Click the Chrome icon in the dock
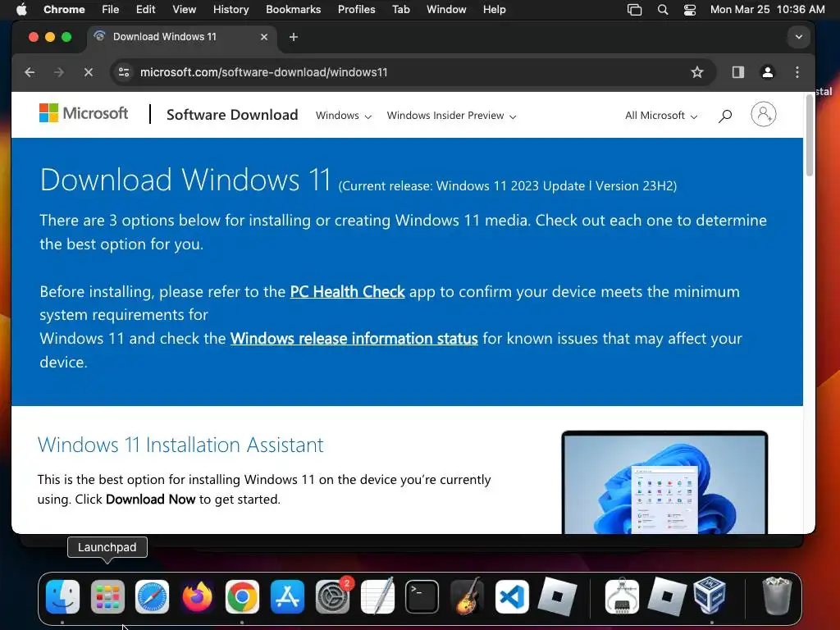Viewport: 840px width, 630px height. (x=242, y=596)
